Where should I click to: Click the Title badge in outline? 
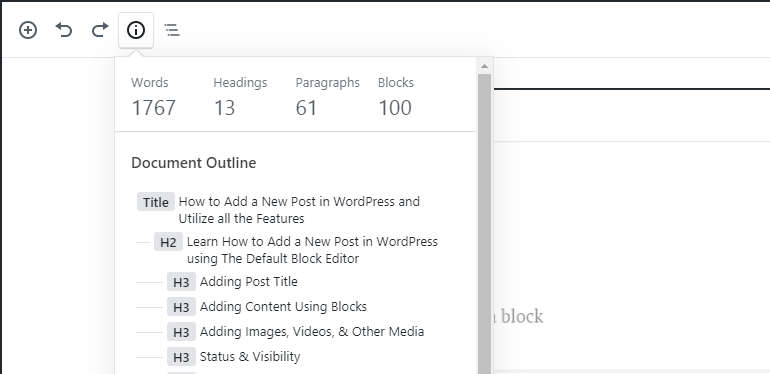click(x=156, y=202)
